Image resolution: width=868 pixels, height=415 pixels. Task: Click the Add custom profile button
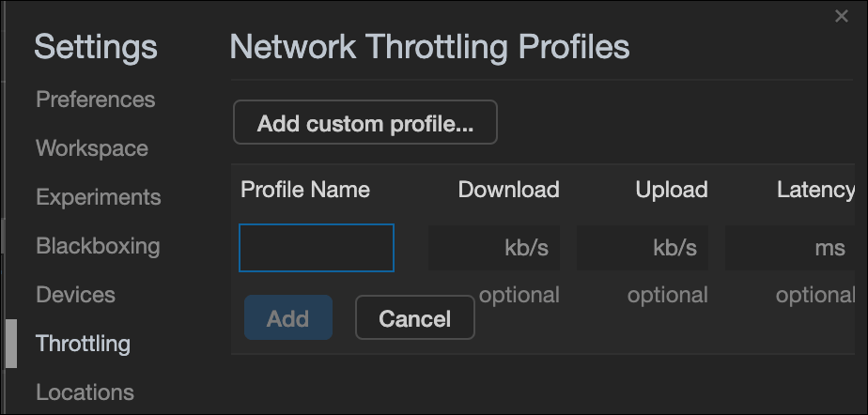(x=365, y=122)
